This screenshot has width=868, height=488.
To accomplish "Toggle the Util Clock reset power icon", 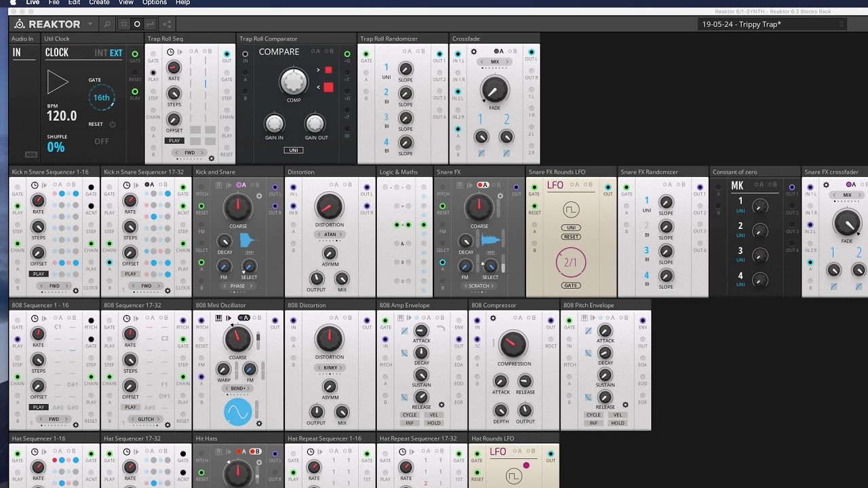I will [113, 125].
